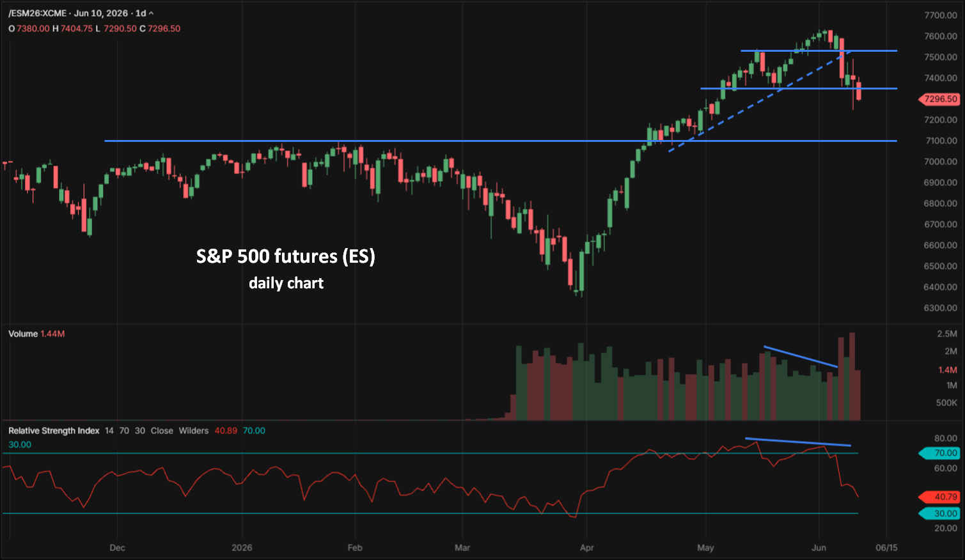Click the 7600.00 price axis label
This screenshot has width=965, height=560.
pyautogui.click(x=941, y=36)
